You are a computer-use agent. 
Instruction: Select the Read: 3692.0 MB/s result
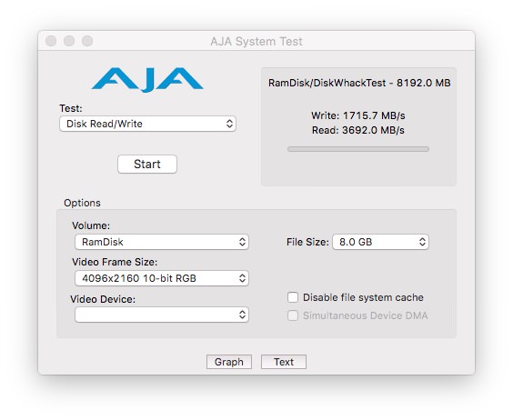tap(358, 130)
